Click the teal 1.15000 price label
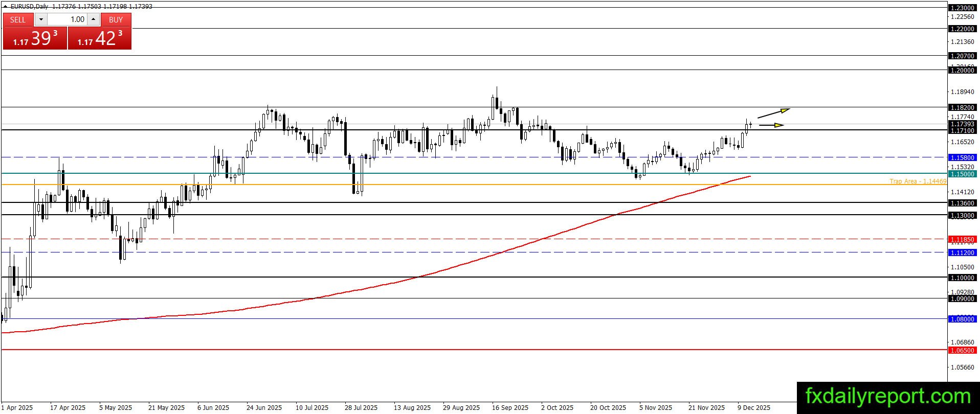This screenshot has width=980, height=414. point(962,174)
